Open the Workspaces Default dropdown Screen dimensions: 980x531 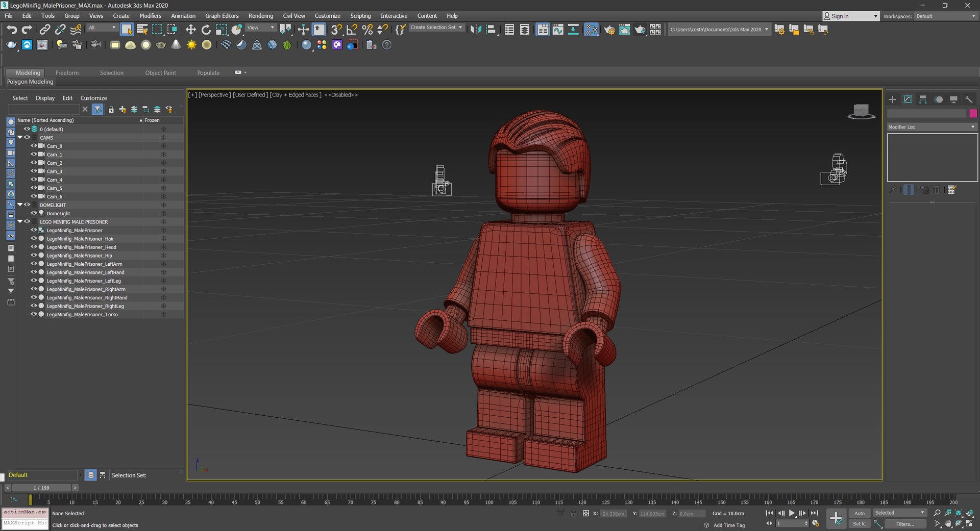946,16
